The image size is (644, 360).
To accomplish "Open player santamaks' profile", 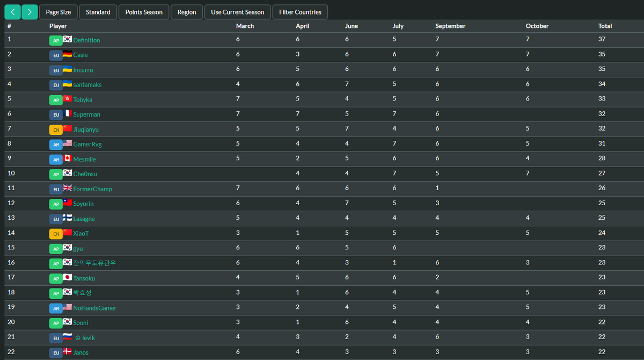I will coord(87,85).
